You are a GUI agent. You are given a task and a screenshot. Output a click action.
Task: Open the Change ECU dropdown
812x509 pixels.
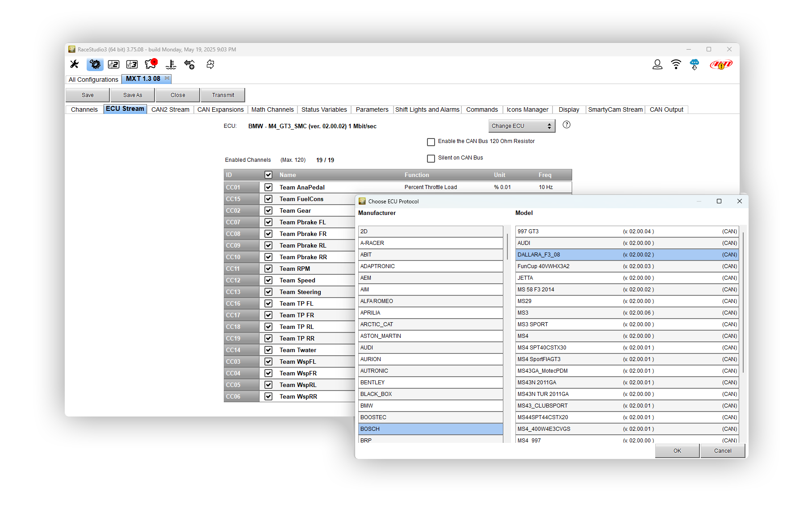(x=522, y=126)
